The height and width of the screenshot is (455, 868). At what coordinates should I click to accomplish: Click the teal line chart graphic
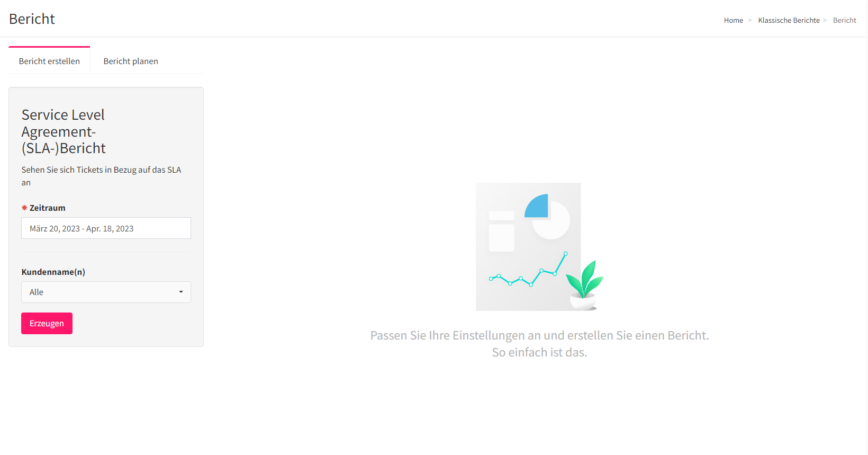[528, 270]
